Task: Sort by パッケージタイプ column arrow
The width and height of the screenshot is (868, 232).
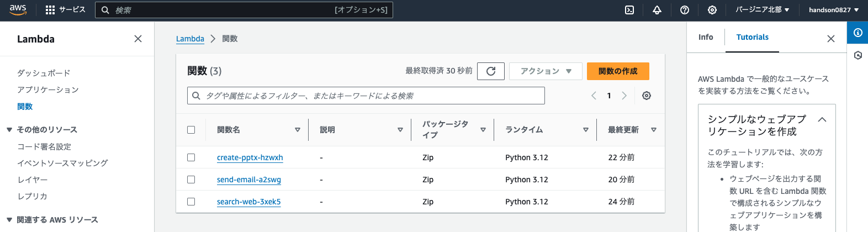Action: tap(483, 130)
